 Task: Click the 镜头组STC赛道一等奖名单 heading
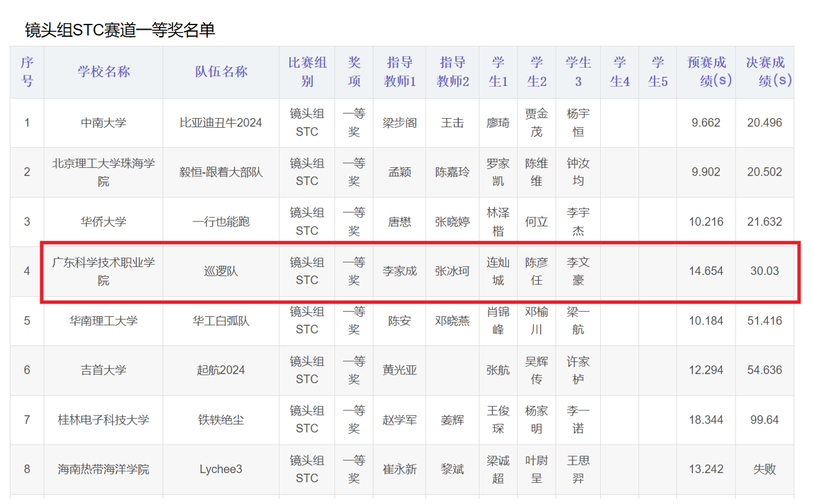tap(120, 30)
